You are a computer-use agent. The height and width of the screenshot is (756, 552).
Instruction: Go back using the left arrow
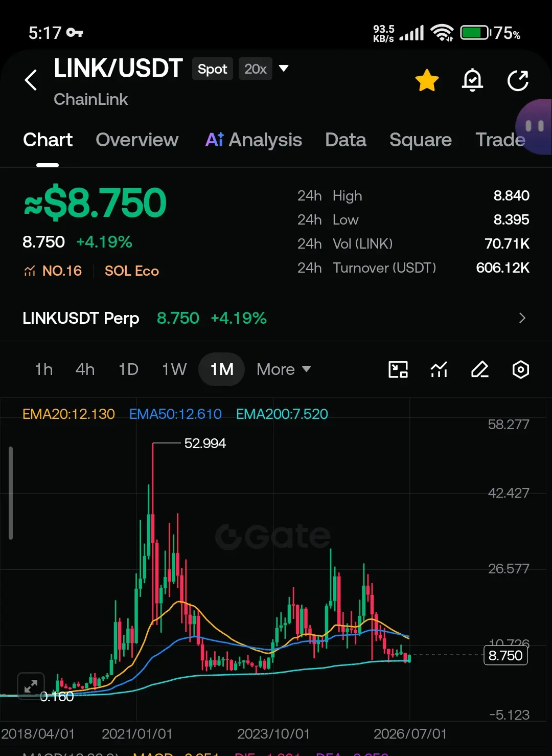pos(31,80)
